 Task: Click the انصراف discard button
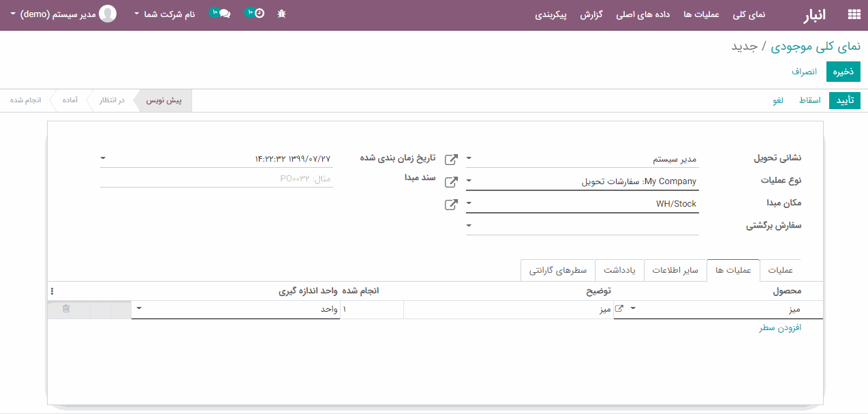coord(804,72)
